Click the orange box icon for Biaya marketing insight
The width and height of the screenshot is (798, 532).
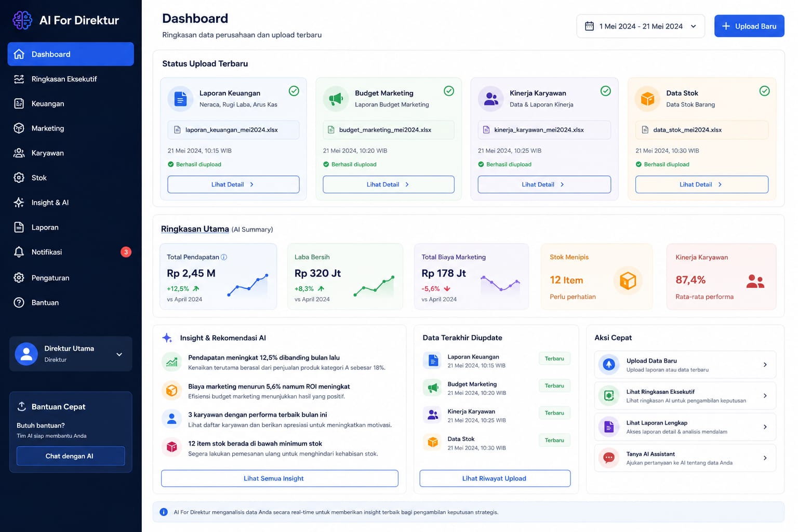pyautogui.click(x=171, y=390)
